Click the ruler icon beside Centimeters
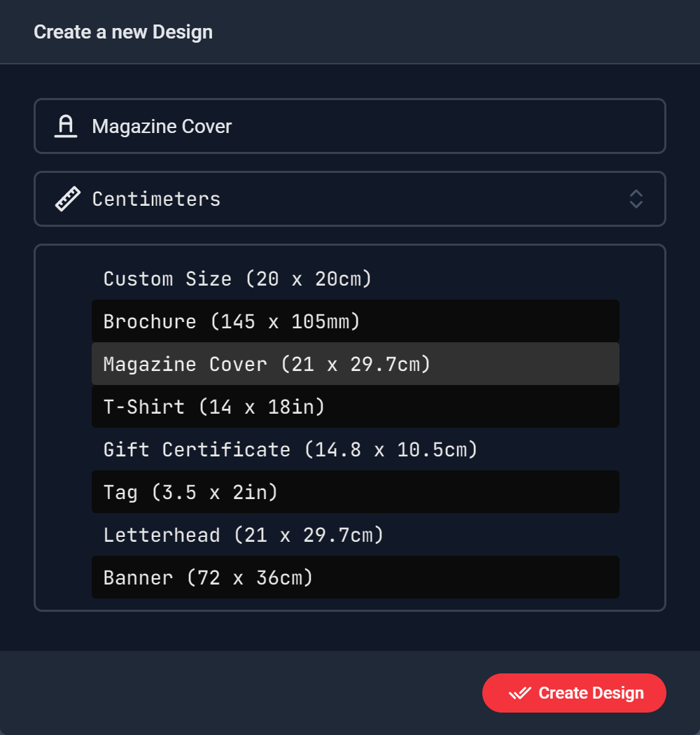Screen dimensions: 700x735 tap(67, 199)
